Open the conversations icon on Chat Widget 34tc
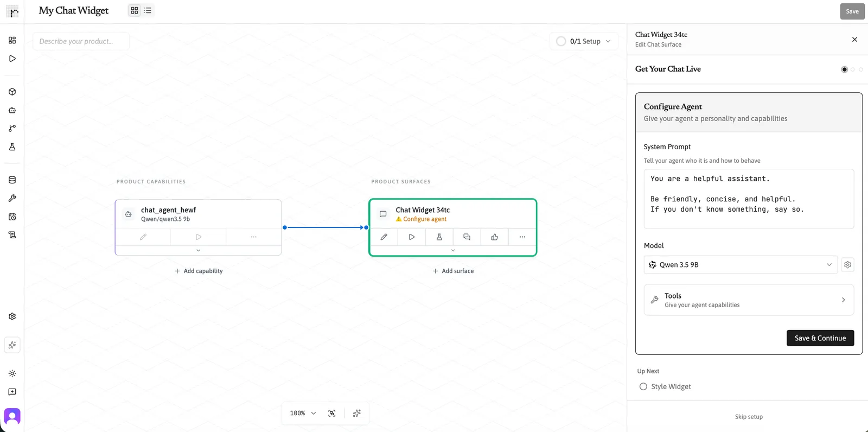The width and height of the screenshot is (868, 432). [x=467, y=237]
